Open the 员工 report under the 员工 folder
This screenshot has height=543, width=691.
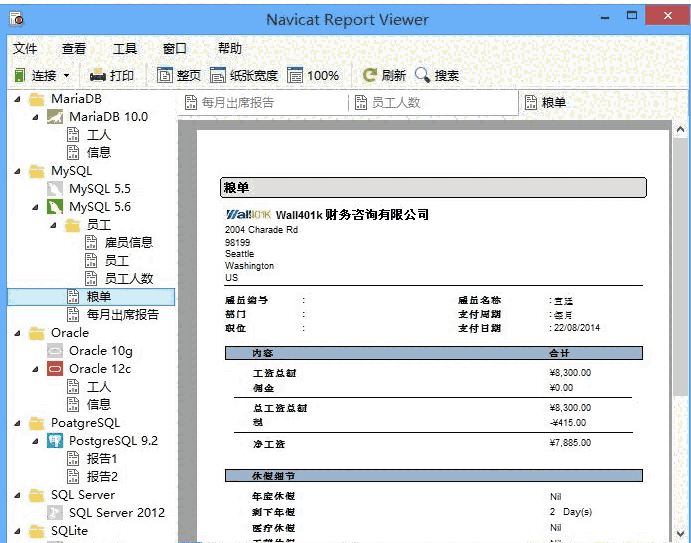pos(117,261)
